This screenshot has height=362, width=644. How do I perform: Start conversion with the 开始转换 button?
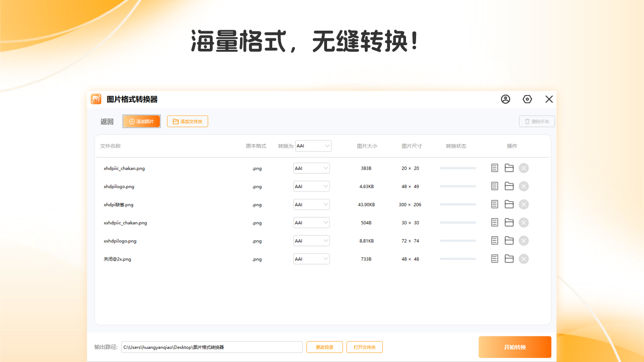(x=514, y=347)
